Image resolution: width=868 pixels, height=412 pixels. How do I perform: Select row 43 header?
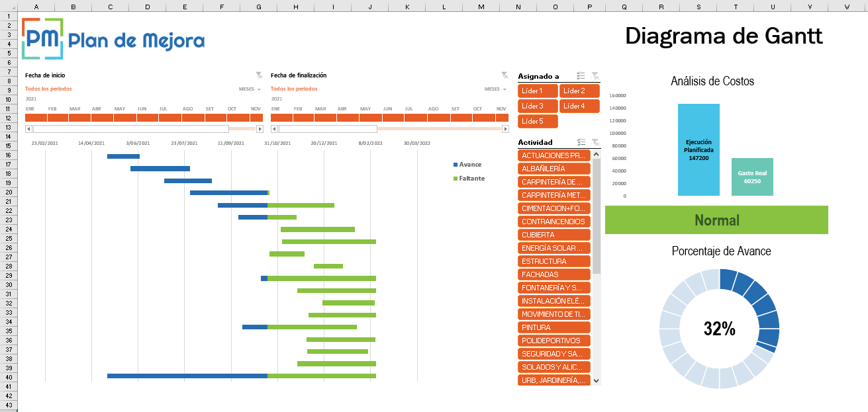point(9,405)
